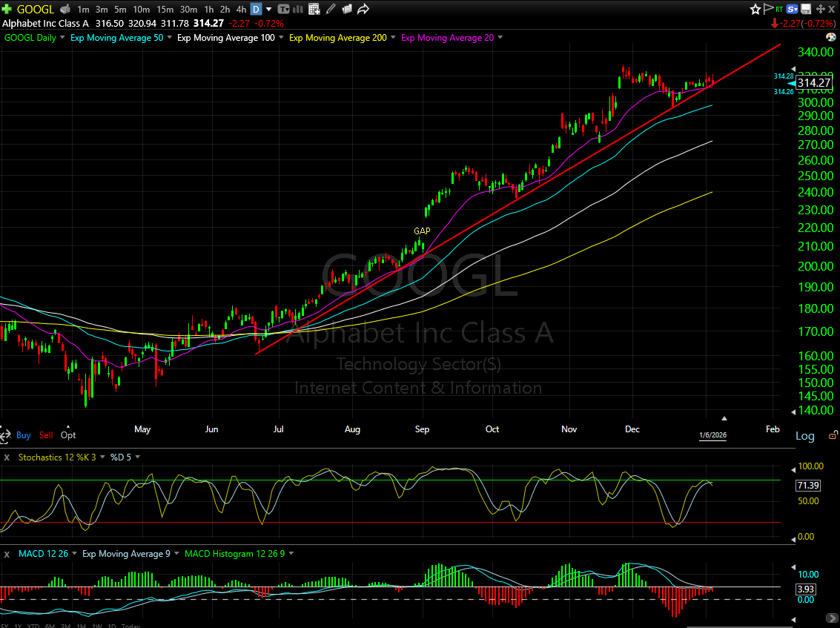This screenshot has height=628, width=840.
Task: Add GOOGL to favorites with star icon
Action: (755, 9)
